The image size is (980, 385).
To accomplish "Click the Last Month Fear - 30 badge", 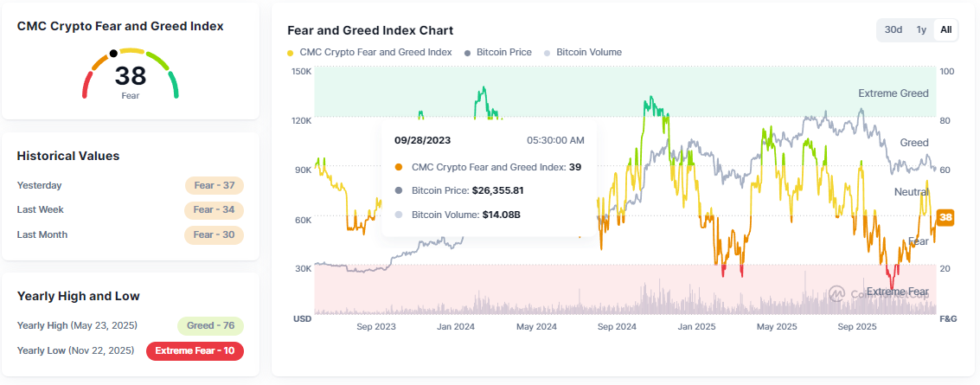I will pos(214,234).
